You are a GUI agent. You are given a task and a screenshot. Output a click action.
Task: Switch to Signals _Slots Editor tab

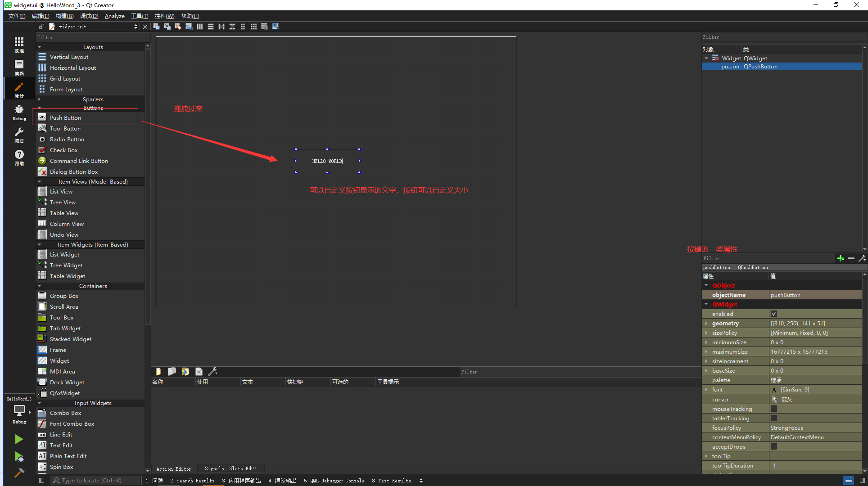[230, 468]
